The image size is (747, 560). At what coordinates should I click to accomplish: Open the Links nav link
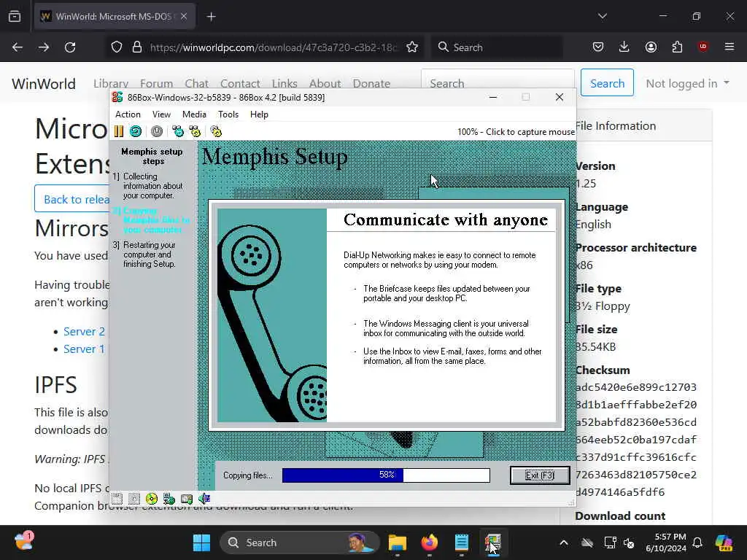285,84
